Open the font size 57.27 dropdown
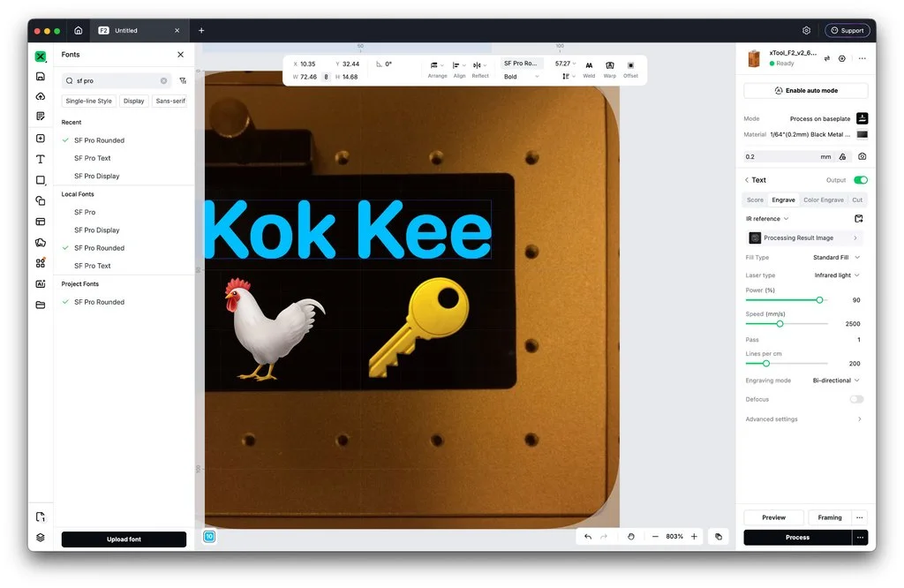The width and height of the screenshot is (904, 588). (x=565, y=64)
